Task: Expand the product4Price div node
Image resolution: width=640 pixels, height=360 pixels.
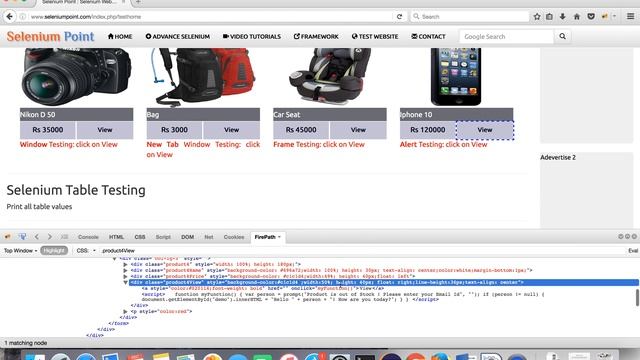Action: point(125,276)
